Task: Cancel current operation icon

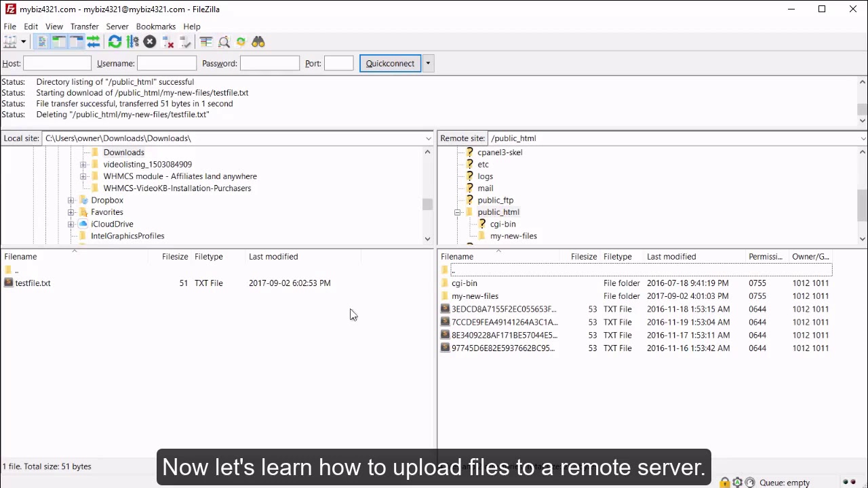Action: (150, 42)
